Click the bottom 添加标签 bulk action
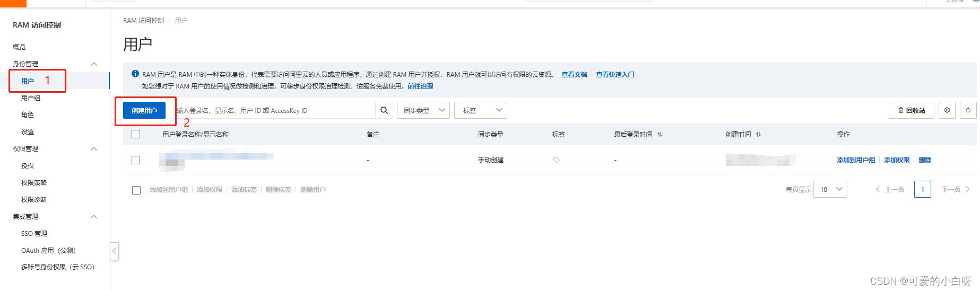This screenshot has height=291, width=980. coord(244,189)
